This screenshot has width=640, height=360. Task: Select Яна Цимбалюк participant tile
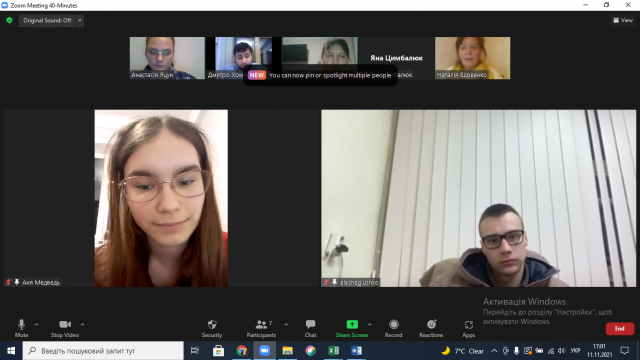396,58
